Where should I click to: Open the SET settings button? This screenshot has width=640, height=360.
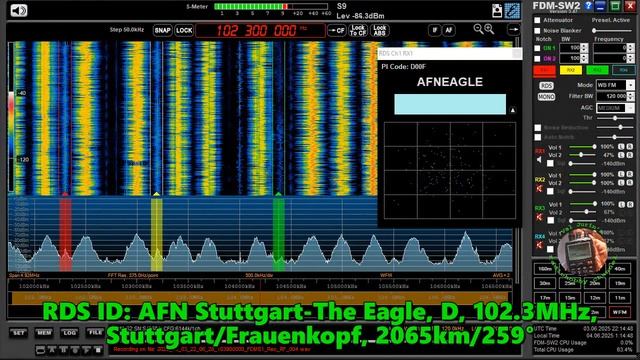pos(18,333)
